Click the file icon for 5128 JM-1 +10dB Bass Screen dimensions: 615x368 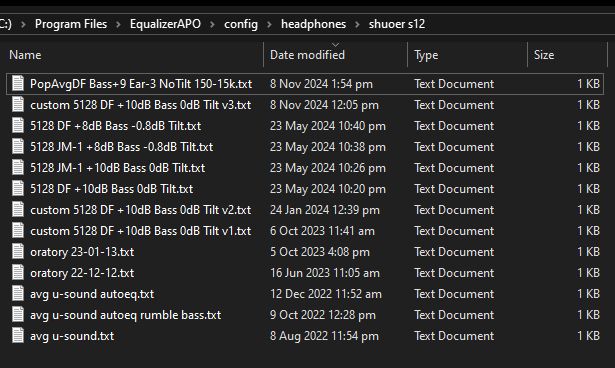pos(18,168)
